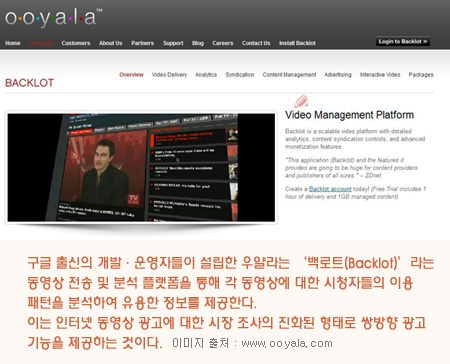The image size is (450, 364).
Task: Click the ZDnet quote text
Action: [x=351, y=168]
